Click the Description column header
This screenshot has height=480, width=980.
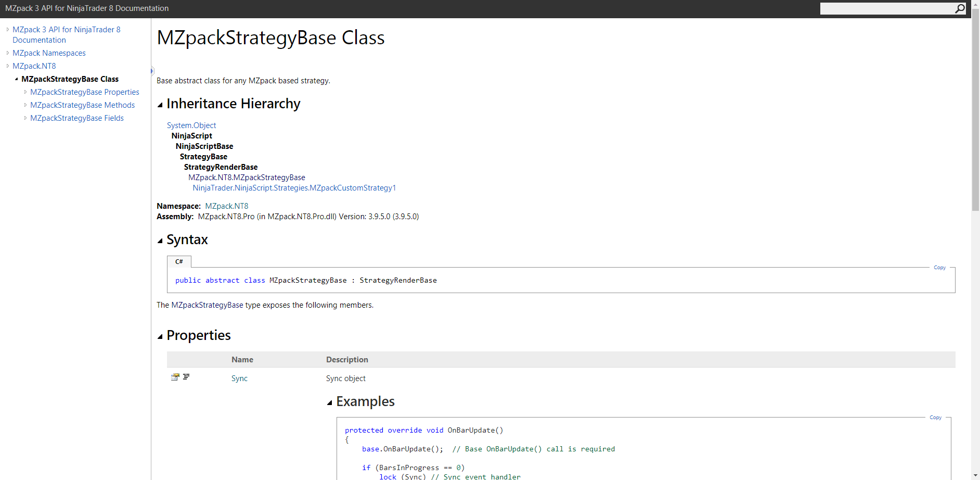pyautogui.click(x=347, y=360)
